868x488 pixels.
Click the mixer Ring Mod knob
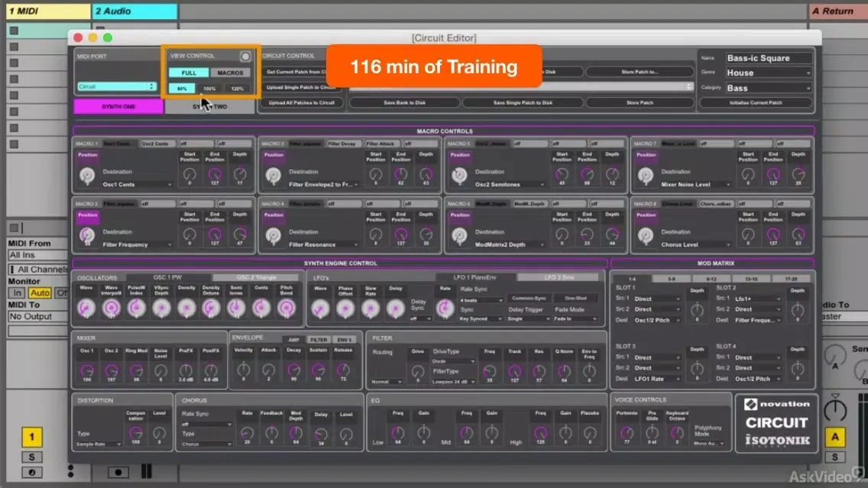(x=136, y=370)
